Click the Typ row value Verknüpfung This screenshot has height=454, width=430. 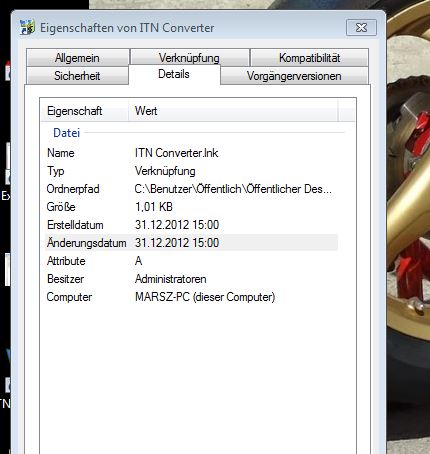point(165,171)
